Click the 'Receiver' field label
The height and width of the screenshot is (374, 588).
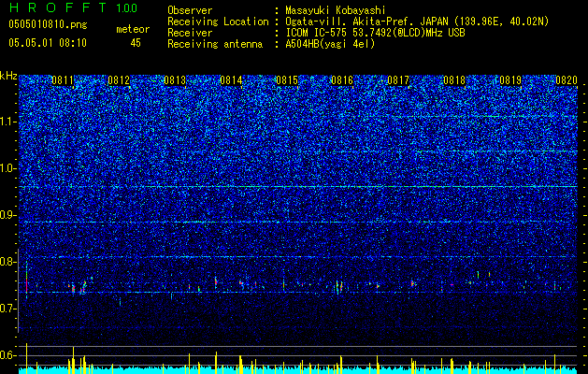click(x=190, y=33)
